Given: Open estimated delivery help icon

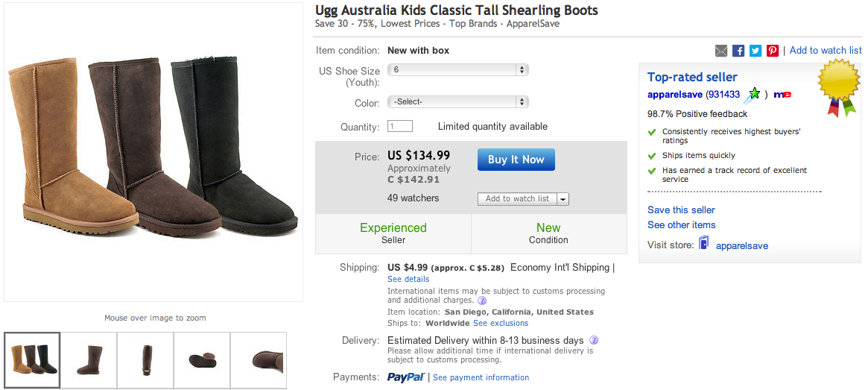Looking at the screenshot, I should tap(594, 340).
